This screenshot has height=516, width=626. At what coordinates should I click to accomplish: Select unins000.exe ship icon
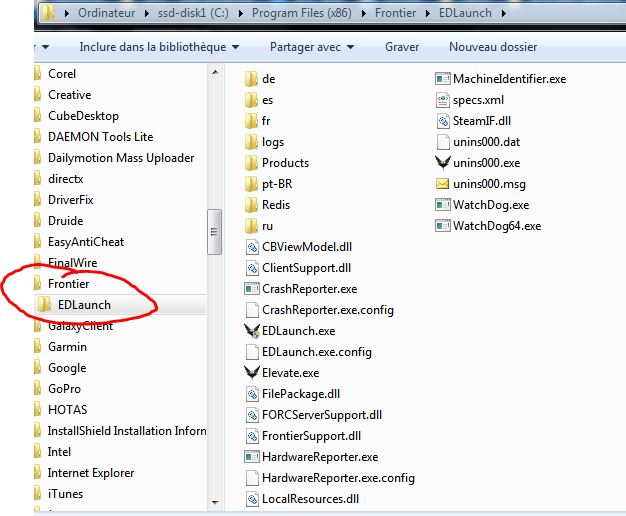(x=443, y=163)
